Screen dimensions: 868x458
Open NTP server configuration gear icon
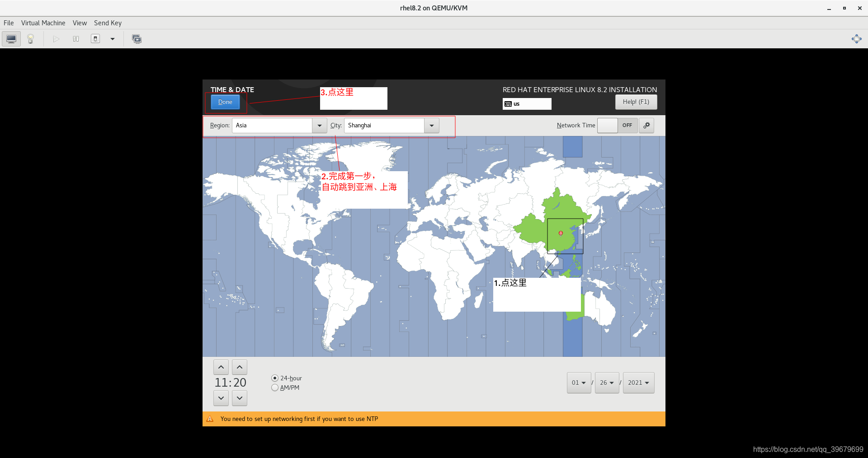pos(646,126)
